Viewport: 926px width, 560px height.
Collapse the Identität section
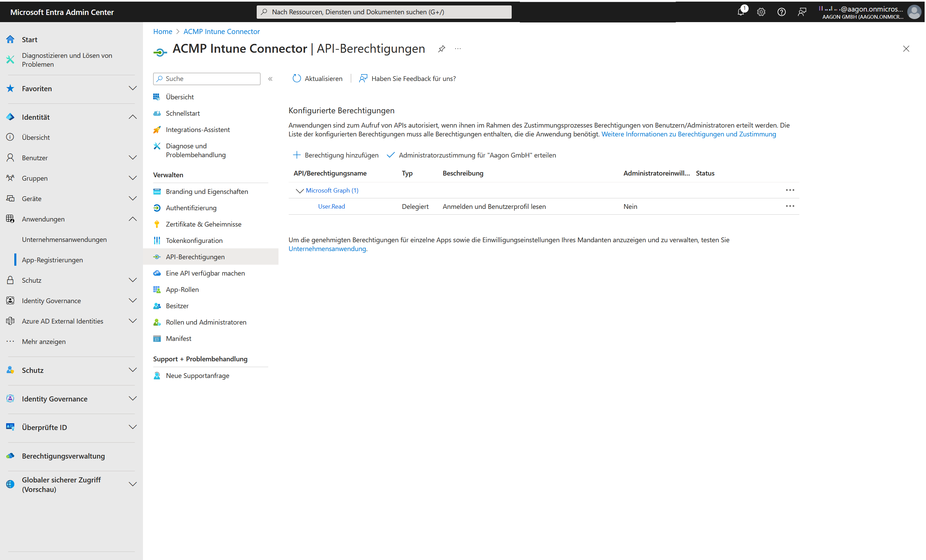click(132, 117)
